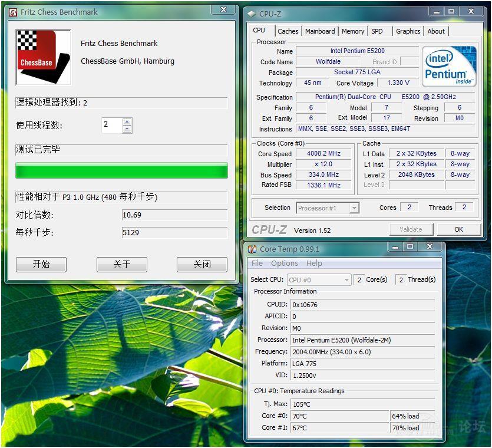Click the Intel Pentium inside logo

point(449,67)
